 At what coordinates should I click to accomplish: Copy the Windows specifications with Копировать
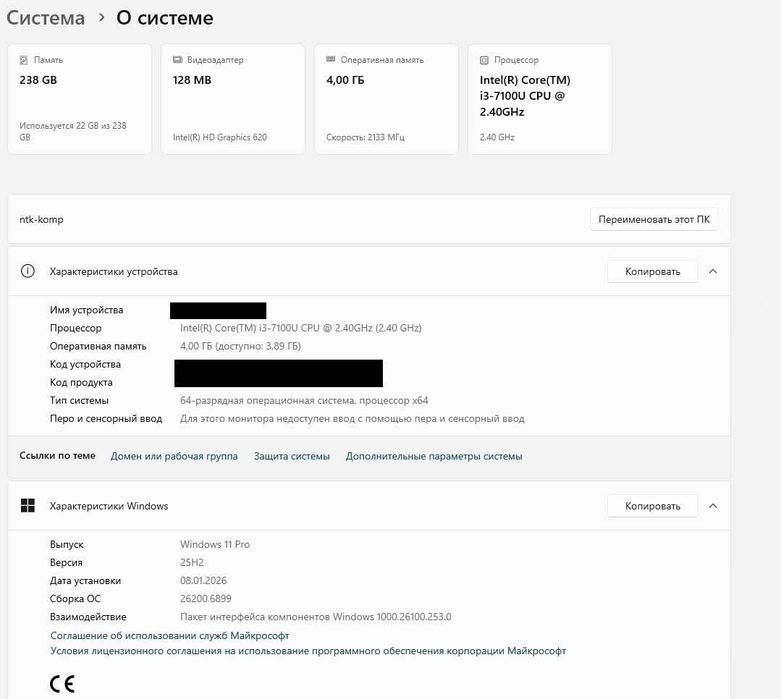coord(652,506)
